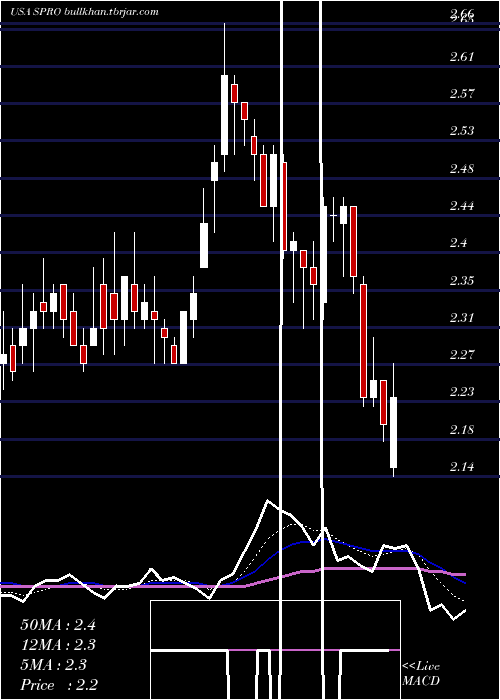
Task: Click the 2.57 price axis label
Action: [462, 94]
